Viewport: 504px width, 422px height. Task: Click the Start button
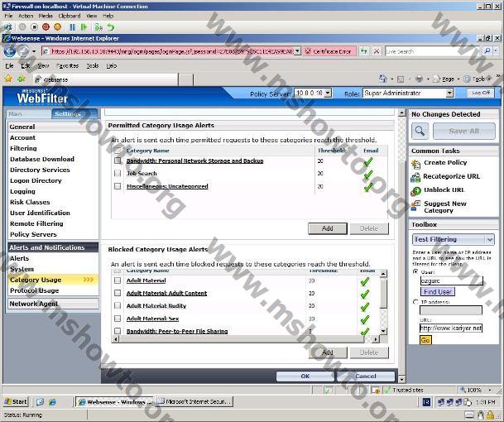pos(16,402)
